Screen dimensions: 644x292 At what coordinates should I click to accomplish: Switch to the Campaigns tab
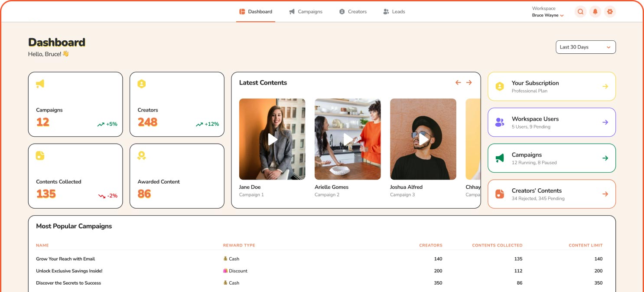tap(306, 12)
